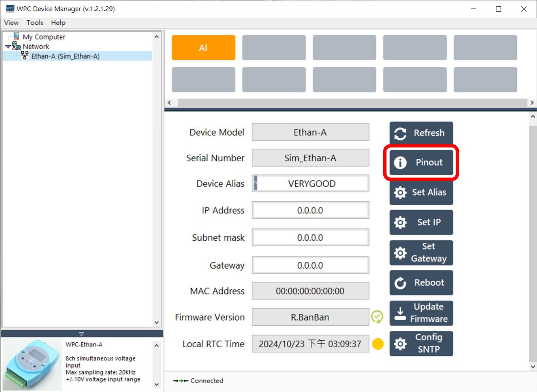Click the Set Gateway gear icon
This screenshot has width=537, height=392.
click(x=400, y=253)
